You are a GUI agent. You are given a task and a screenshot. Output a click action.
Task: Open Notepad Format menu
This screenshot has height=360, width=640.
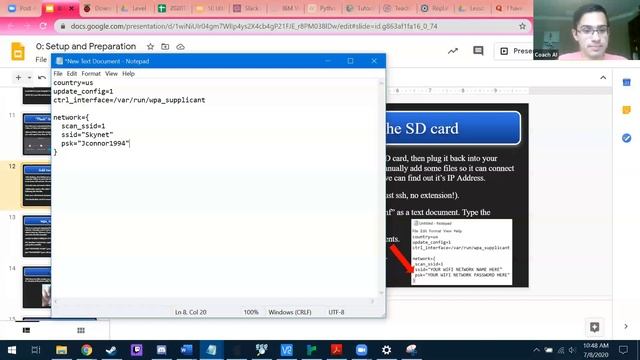[91, 73]
